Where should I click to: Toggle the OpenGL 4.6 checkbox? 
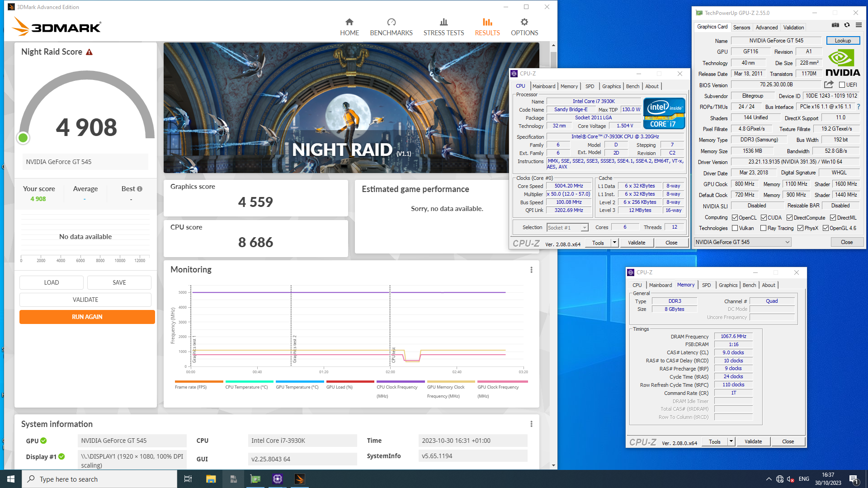(x=826, y=228)
